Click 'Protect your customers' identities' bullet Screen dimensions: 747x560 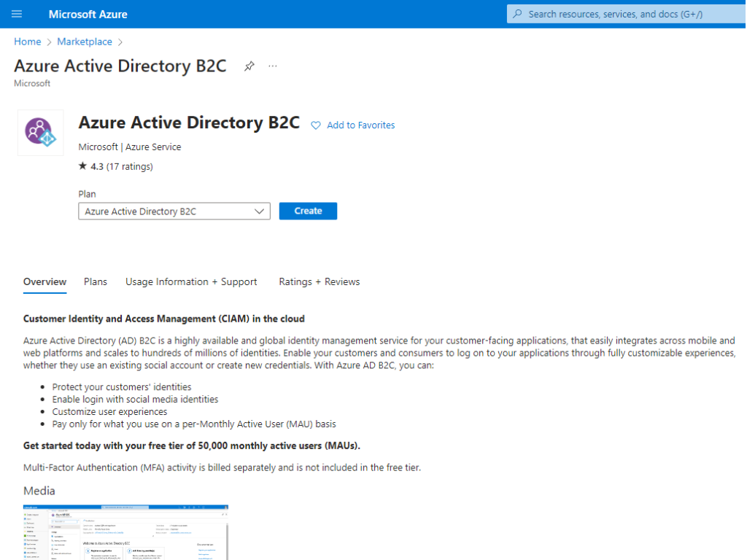[122, 387]
